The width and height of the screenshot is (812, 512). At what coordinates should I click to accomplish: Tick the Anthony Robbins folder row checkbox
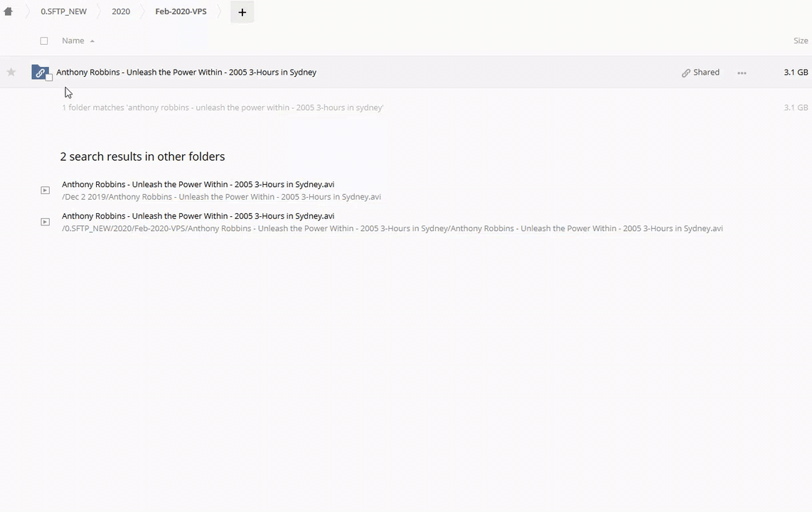(49, 78)
